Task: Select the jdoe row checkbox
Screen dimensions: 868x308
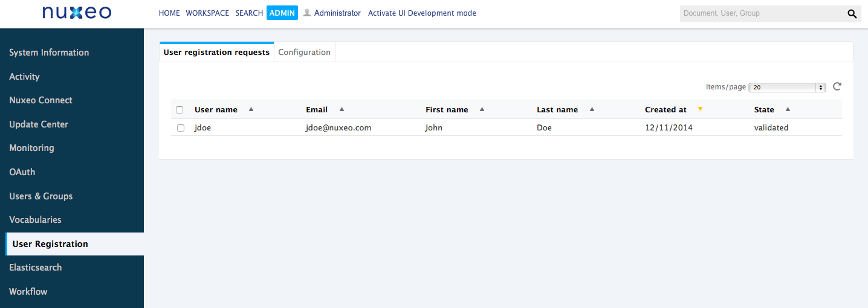Action: 181,128
